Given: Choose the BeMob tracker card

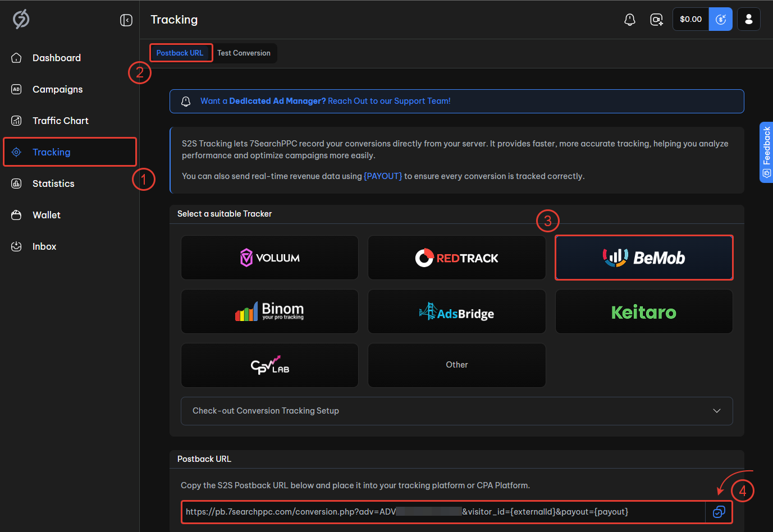Looking at the screenshot, I should [x=644, y=258].
